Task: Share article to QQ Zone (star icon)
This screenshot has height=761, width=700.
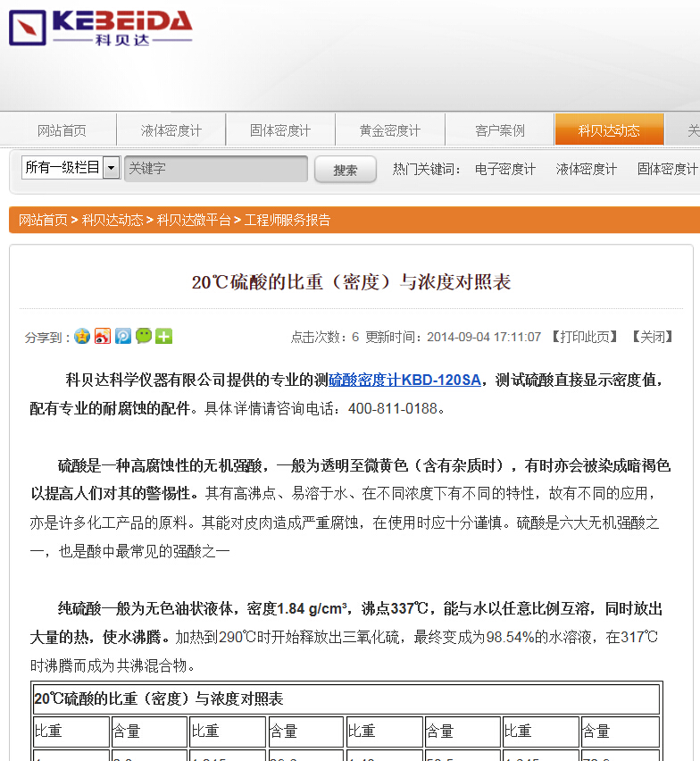Action: pyautogui.click(x=82, y=337)
